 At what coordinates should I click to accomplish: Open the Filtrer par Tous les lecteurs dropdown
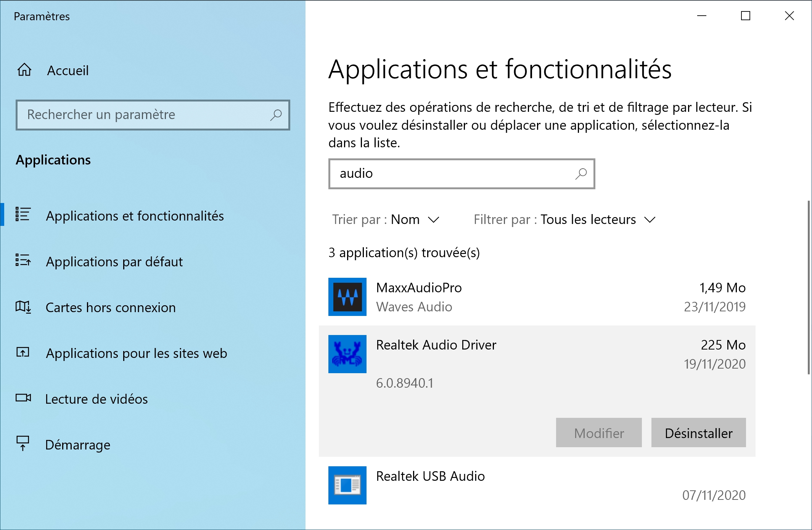tap(564, 220)
